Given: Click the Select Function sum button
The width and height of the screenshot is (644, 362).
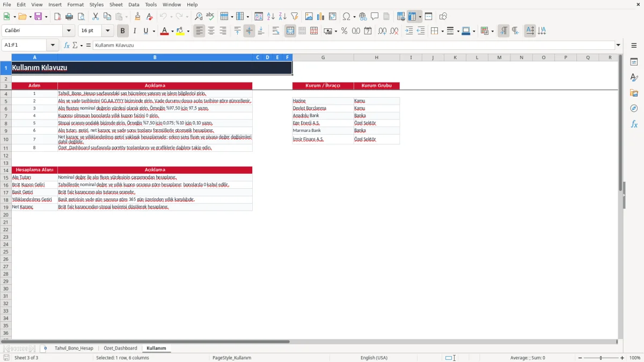Looking at the screenshot, I should click(x=75, y=46).
